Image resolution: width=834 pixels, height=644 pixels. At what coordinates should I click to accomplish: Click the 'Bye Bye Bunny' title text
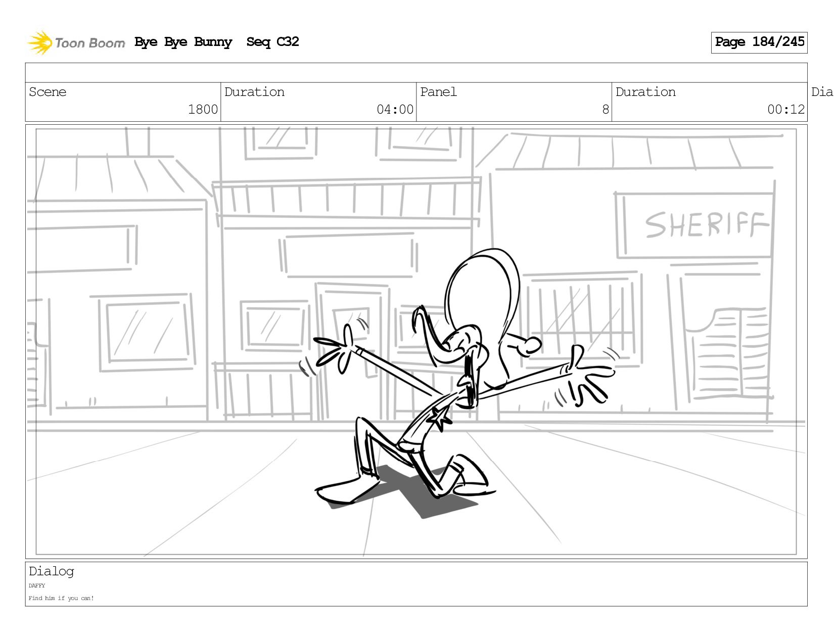point(183,42)
